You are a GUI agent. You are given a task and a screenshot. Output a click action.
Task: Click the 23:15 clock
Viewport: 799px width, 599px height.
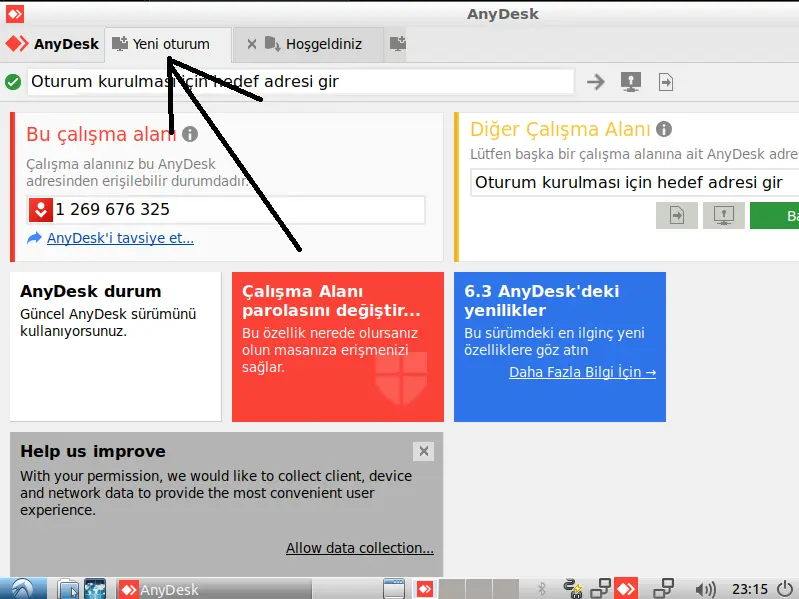click(x=750, y=590)
